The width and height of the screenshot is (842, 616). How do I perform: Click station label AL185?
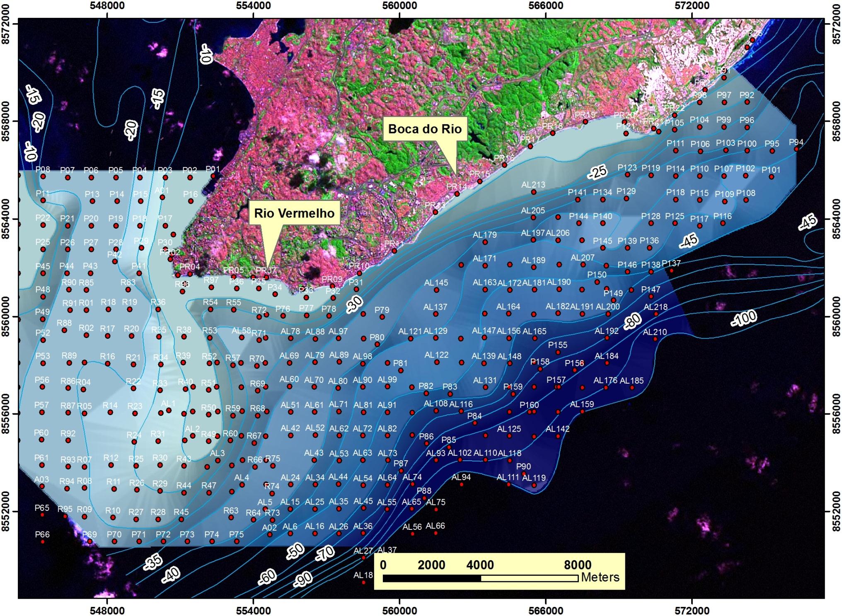coord(631,380)
